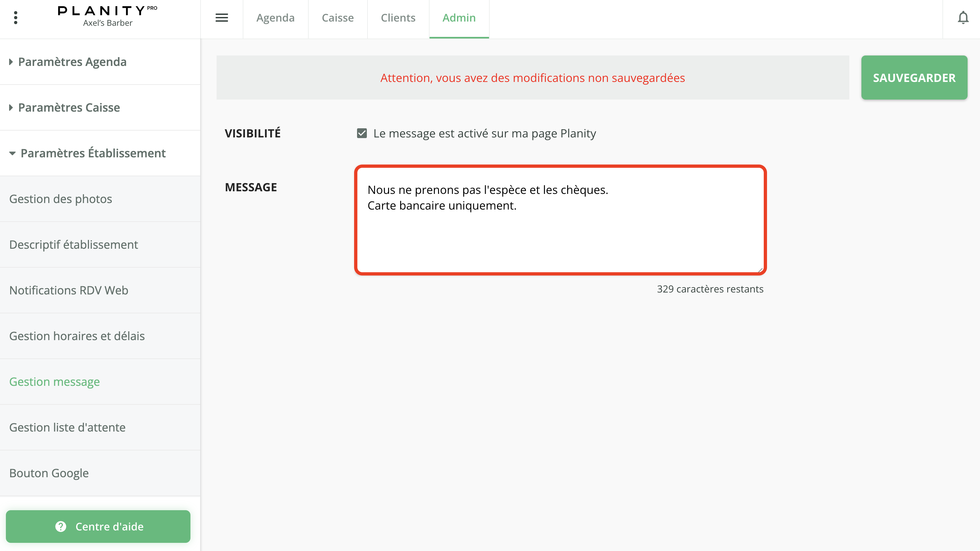Open the Centre d'aide
Screen dimensions: 980x551
(99, 527)
